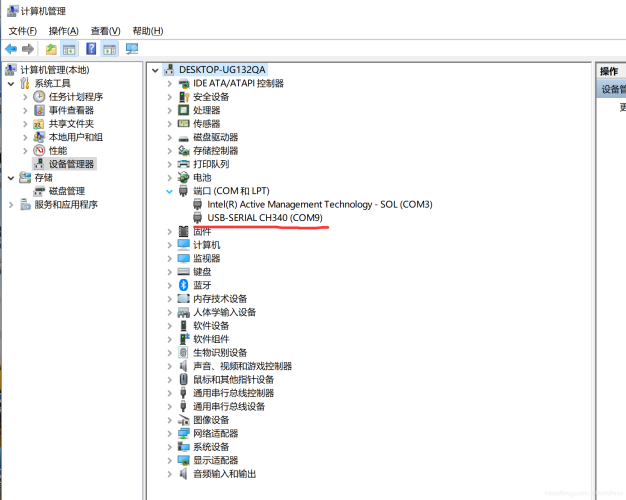Toggle the Show/Hide Console Tree icon

[x=69, y=49]
